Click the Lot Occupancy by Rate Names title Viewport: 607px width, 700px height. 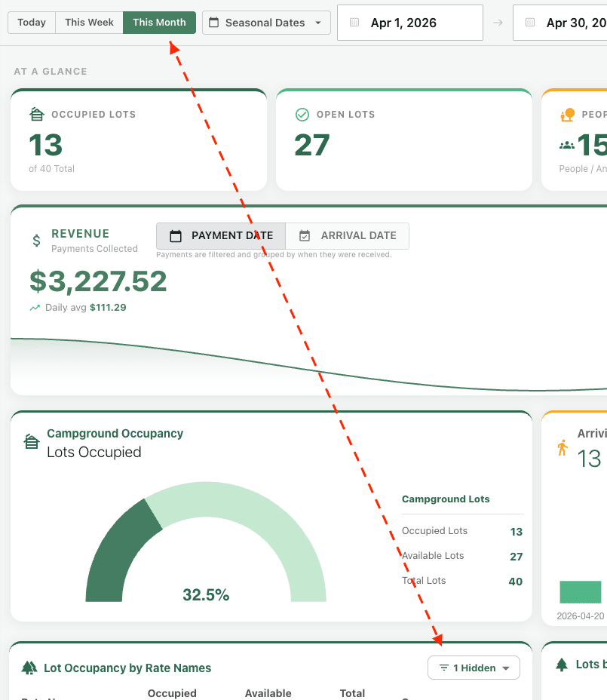tap(127, 668)
